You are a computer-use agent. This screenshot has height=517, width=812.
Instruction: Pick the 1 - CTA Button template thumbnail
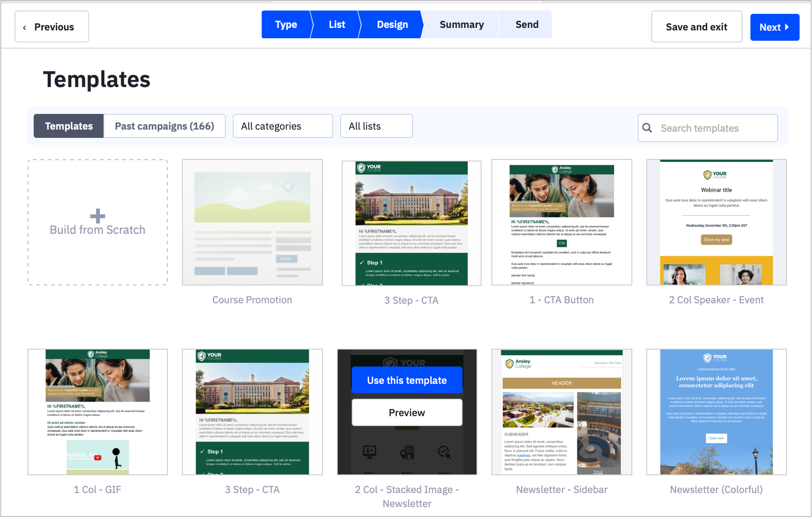point(561,222)
